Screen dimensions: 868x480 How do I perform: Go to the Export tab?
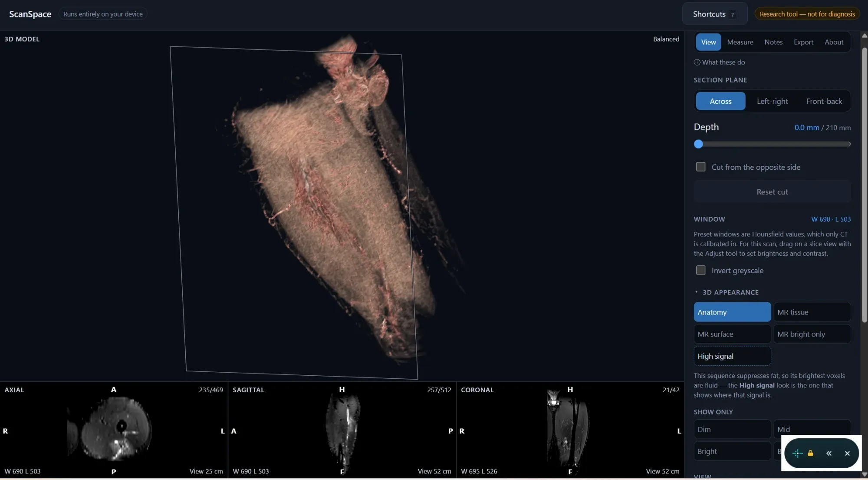(803, 42)
